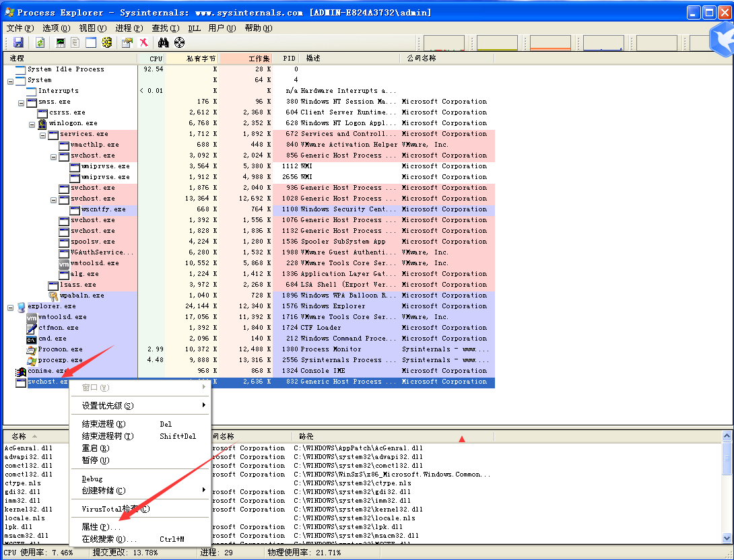The image size is (734, 560).
Task: Choose VirusTotal检查 from the context menu
Action: (x=141, y=509)
